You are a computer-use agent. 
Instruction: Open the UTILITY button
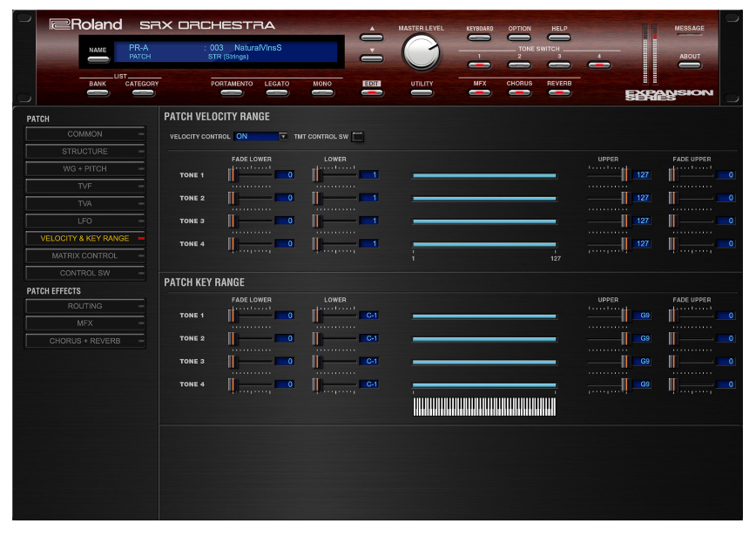422,92
